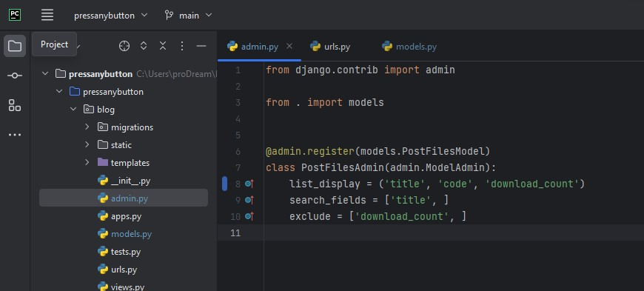The width and height of the screenshot is (644, 291).
Task: Switch to the admin.py editor tab
Action: click(260, 47)
